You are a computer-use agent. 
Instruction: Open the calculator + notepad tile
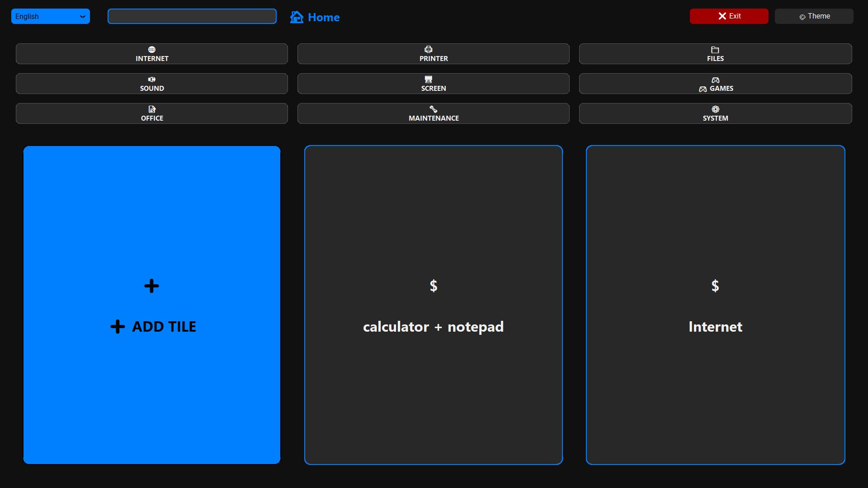433,304
